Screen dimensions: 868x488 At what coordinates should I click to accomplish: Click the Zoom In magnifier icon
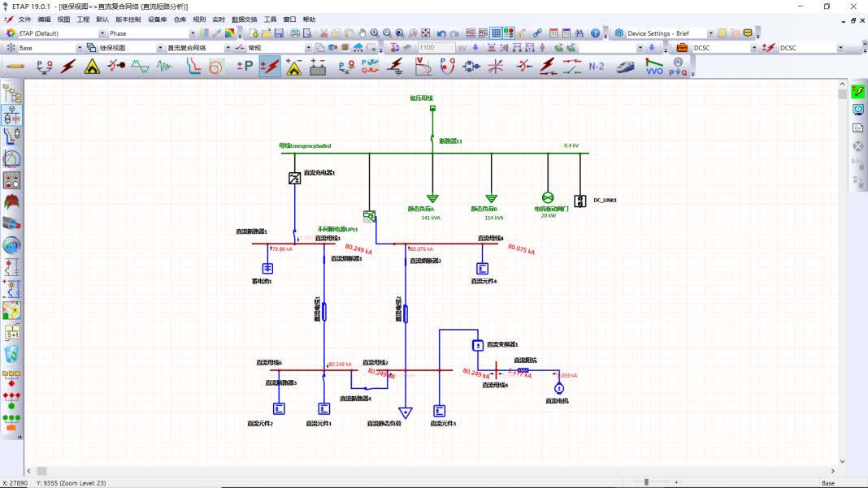pos(375,33)
